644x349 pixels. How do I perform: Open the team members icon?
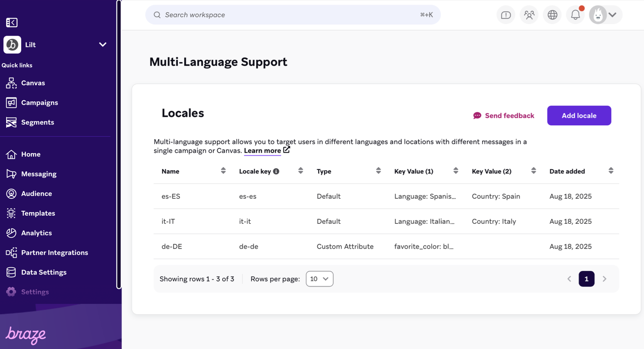pyautogui.click(x=529, y=15)
